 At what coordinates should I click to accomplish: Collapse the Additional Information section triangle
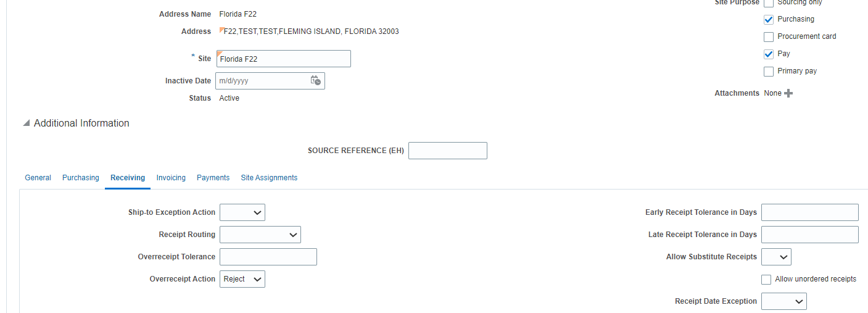point(26,123)
